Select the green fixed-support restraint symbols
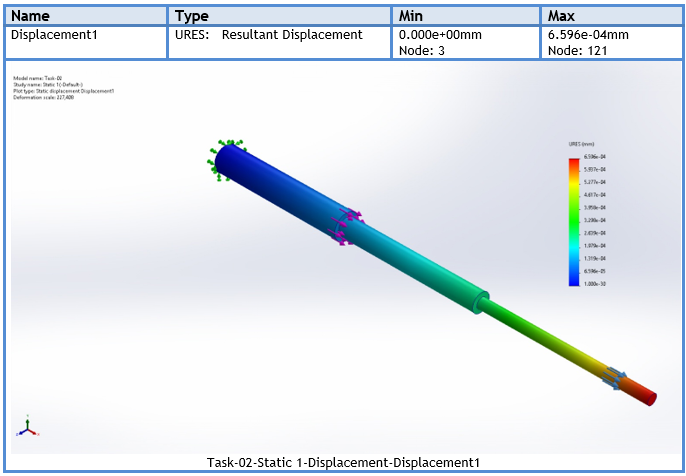Image resolution: width=686 pixels, height=476 pixels. (226, 160)
